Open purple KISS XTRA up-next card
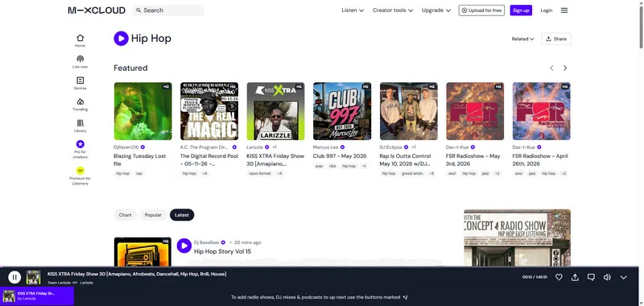This screenshot has width=644, height=306. pyautogui.click(x=37, y=296)
